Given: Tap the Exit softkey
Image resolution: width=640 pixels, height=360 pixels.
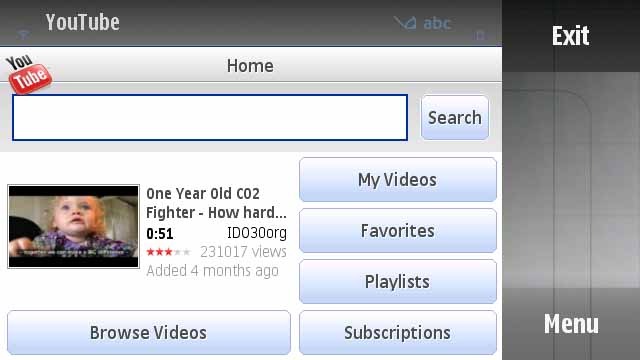Looking at the screenshot, I should (x=570, y=36).
